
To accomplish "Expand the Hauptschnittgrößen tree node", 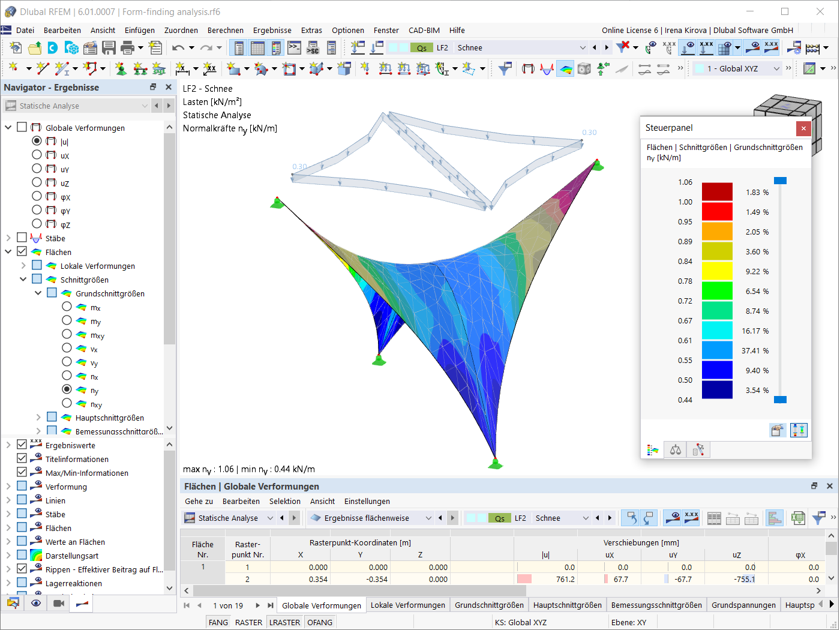I will pyautogui.click(x=38, y=417).
